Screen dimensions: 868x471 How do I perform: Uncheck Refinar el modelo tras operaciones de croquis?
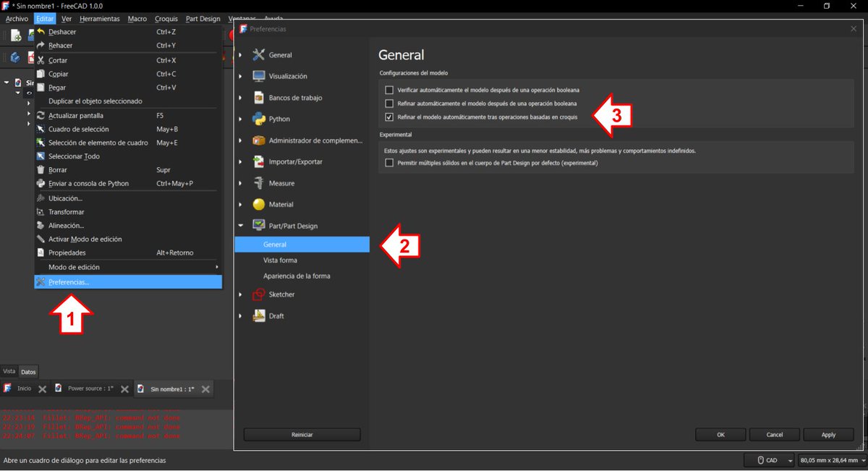point(389,117)
